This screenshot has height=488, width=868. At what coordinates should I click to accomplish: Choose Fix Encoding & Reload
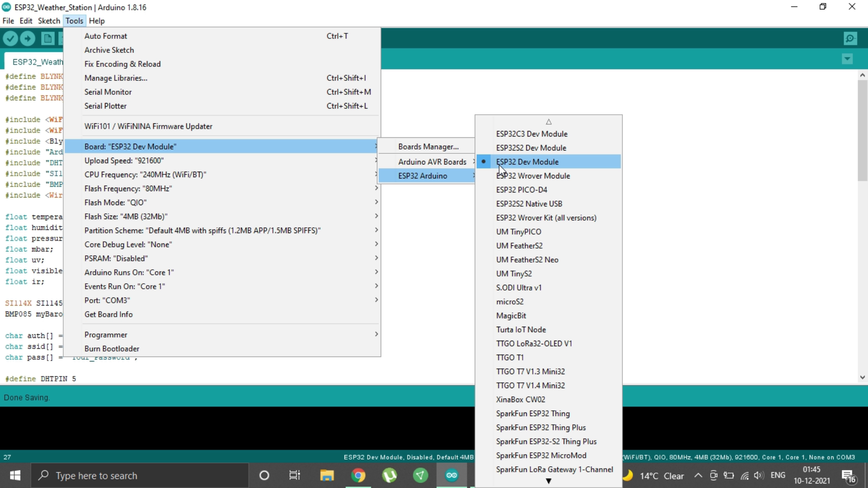[222, 64]
